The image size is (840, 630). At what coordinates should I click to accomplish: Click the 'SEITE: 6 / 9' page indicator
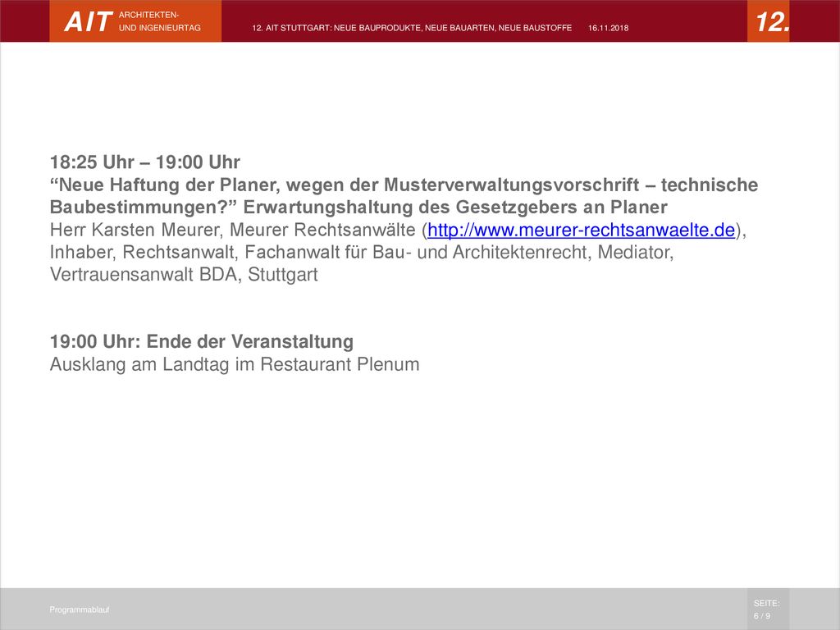point(767,609)
